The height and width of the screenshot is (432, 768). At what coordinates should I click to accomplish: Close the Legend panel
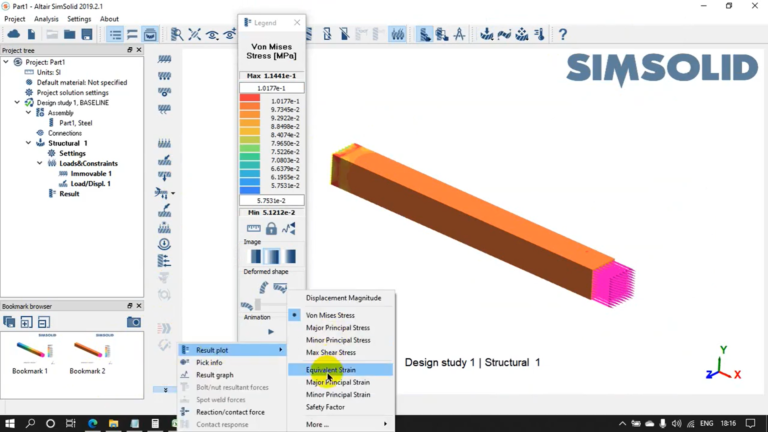tap(297, 23)
